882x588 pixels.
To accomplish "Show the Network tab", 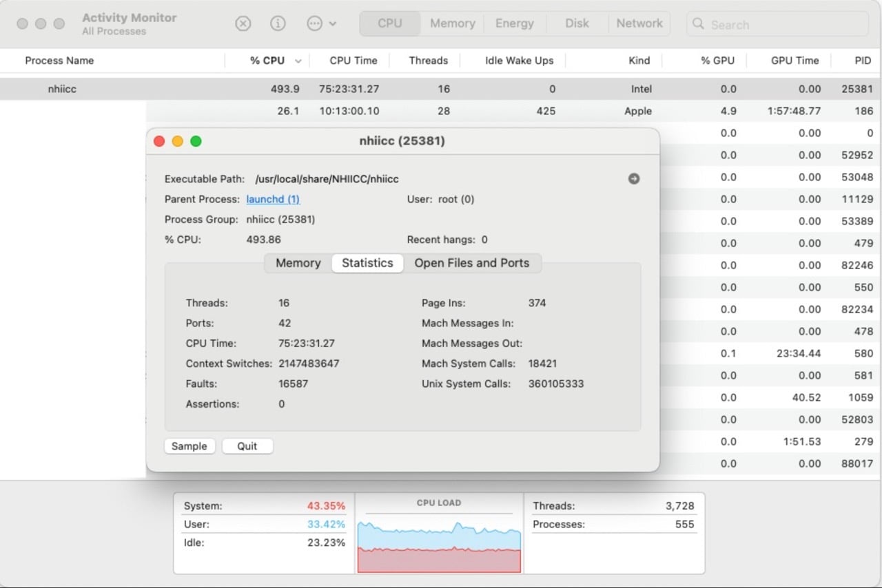I will [639, 23].
